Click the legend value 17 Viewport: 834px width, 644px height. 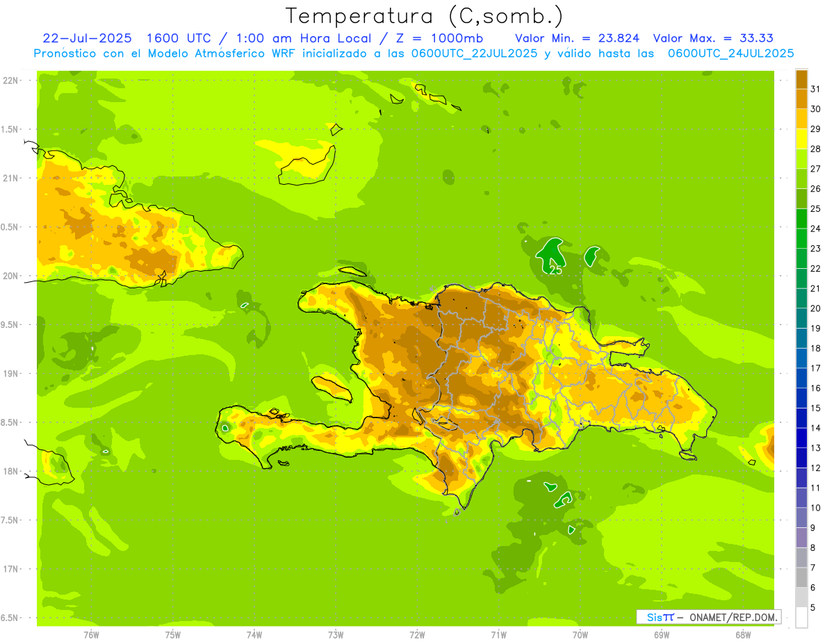coord(815,368)
